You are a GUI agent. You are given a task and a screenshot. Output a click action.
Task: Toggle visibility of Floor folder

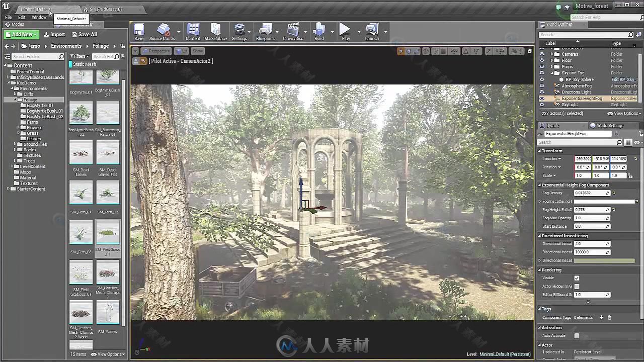542,60
